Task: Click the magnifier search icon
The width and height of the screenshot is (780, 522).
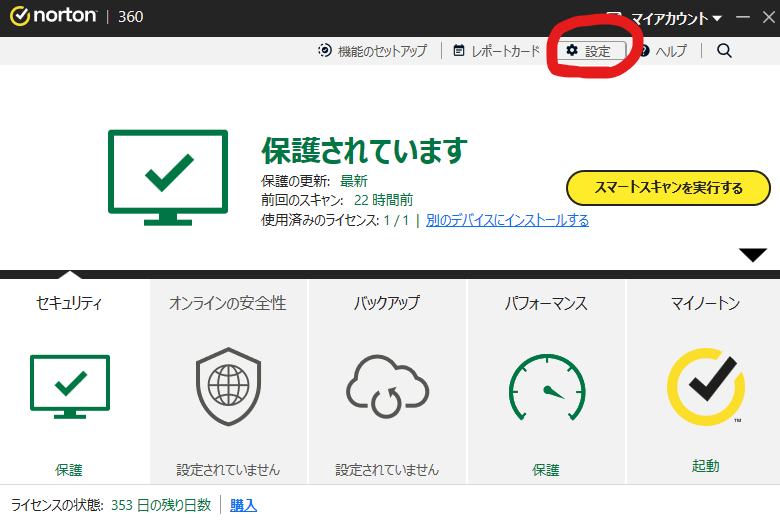Action: coord(724,51)
